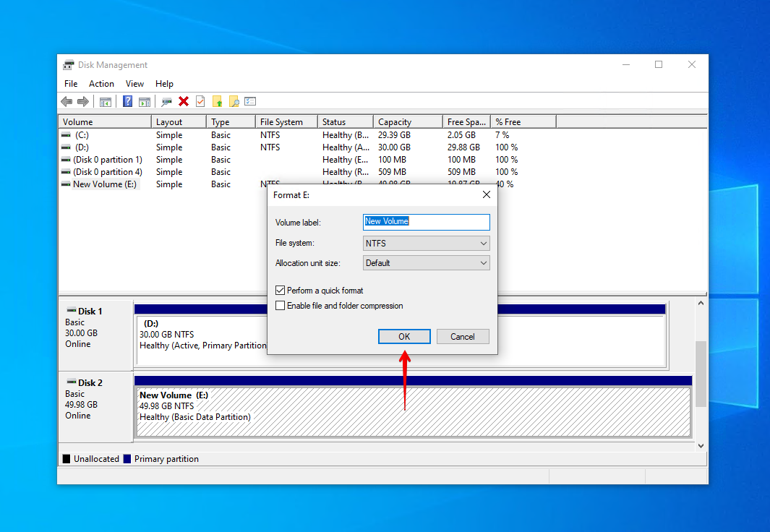The image size is (770, 532).
Task: Close the Format E: dialog
Action: point(486,195)
